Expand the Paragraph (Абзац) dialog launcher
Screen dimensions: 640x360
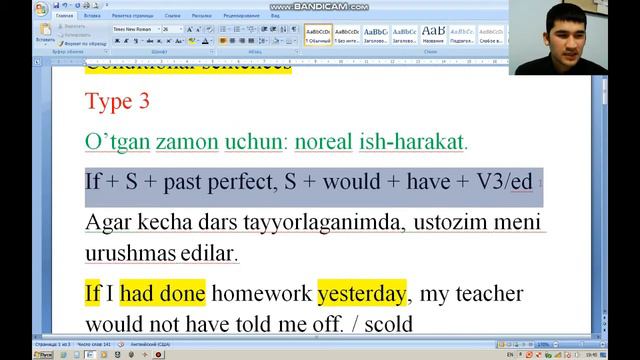(x=297, y=52)
